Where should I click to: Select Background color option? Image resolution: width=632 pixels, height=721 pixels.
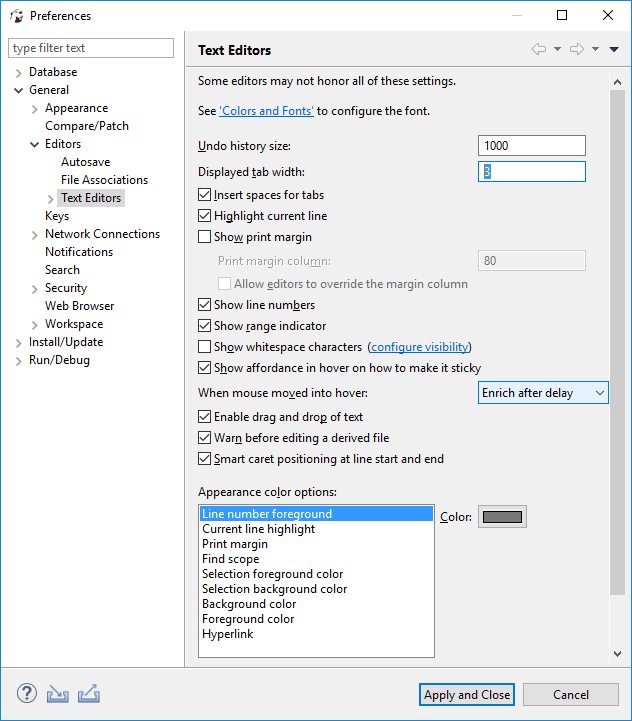pos(316,604)
